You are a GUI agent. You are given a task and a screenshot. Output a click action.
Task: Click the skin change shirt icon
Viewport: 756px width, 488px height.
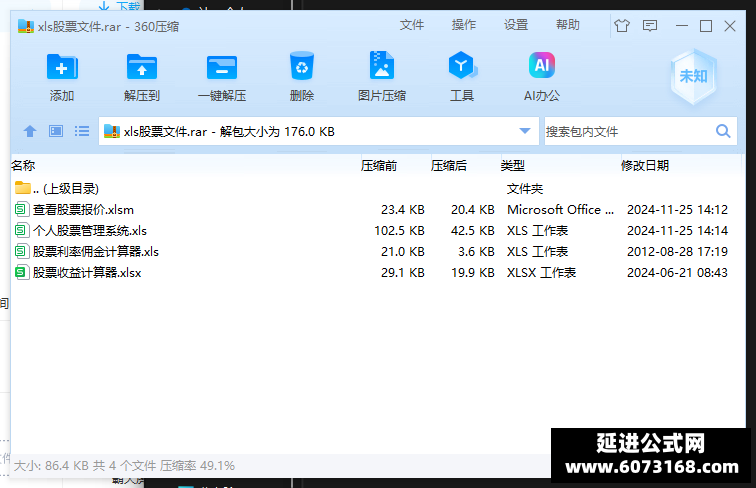click(x=622, y=26)
